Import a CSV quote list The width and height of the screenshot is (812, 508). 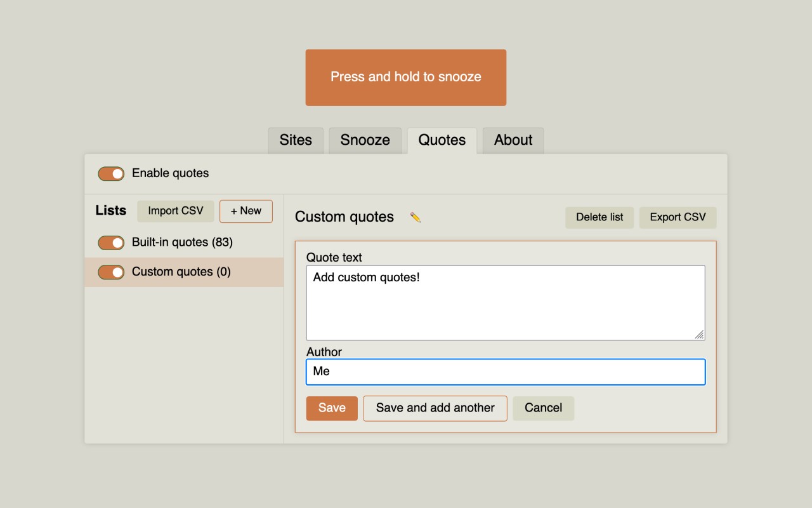(x=176, y=211)
